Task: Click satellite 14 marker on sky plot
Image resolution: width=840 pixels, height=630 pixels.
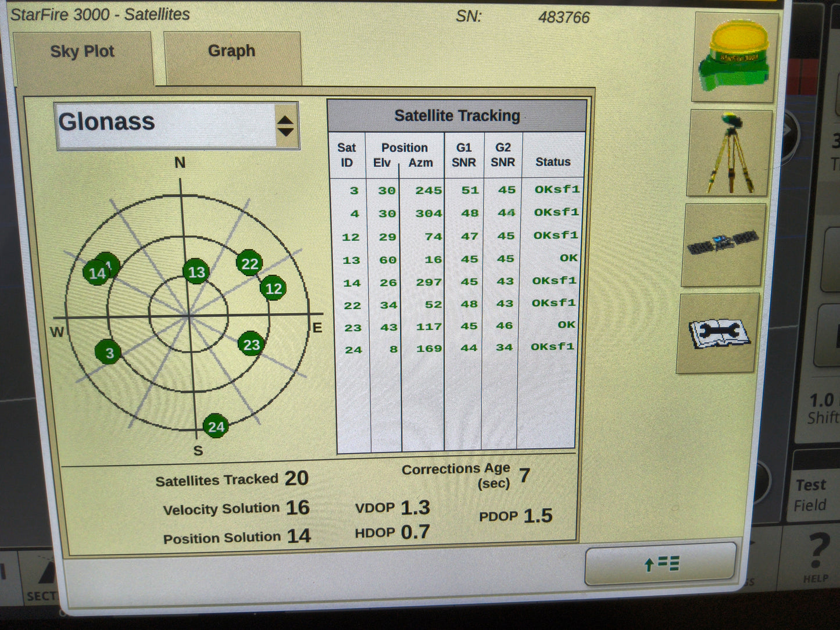Action: tap(96, 273)
